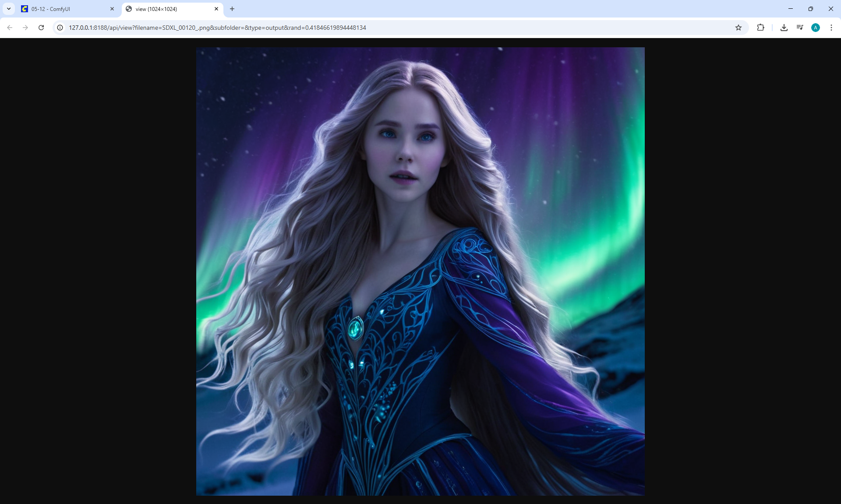Bookmark this page with the star
841x504 pixels.
[x=739, y=28]
